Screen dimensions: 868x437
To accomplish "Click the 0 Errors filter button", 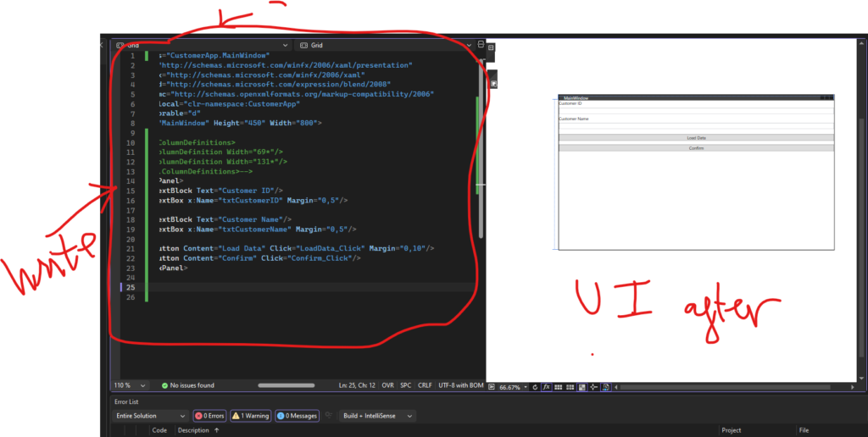I will tap(209, 416).
